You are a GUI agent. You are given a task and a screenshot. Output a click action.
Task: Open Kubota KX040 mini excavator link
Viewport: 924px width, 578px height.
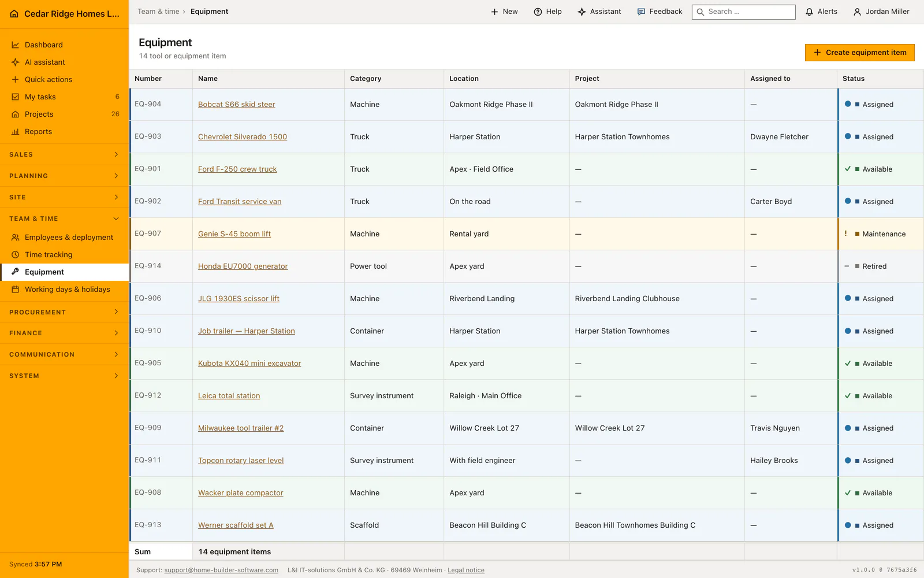249,364
